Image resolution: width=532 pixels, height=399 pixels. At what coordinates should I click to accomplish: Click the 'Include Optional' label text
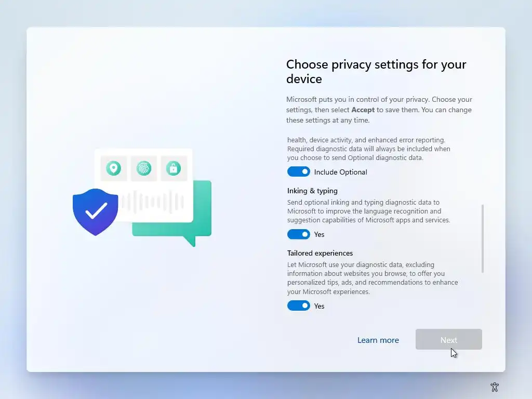pyautogui.click(x=340, y=172)
